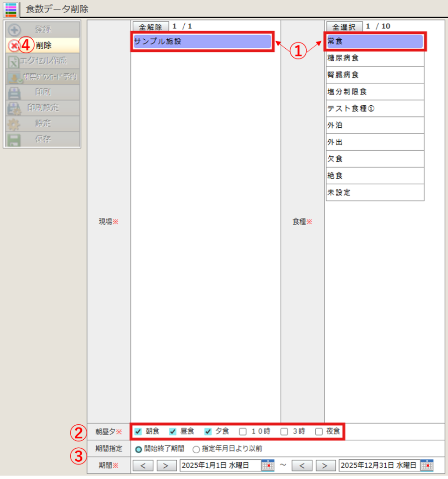Select 指定年月日より以前 radio option
Viewport: 448px width, 479px height.
[x=196, y=449]
